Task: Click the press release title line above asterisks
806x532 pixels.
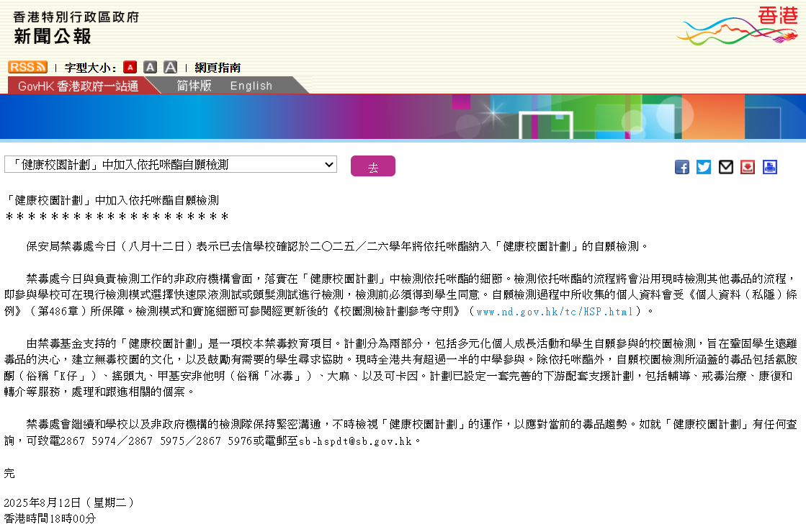Action: 112,200
